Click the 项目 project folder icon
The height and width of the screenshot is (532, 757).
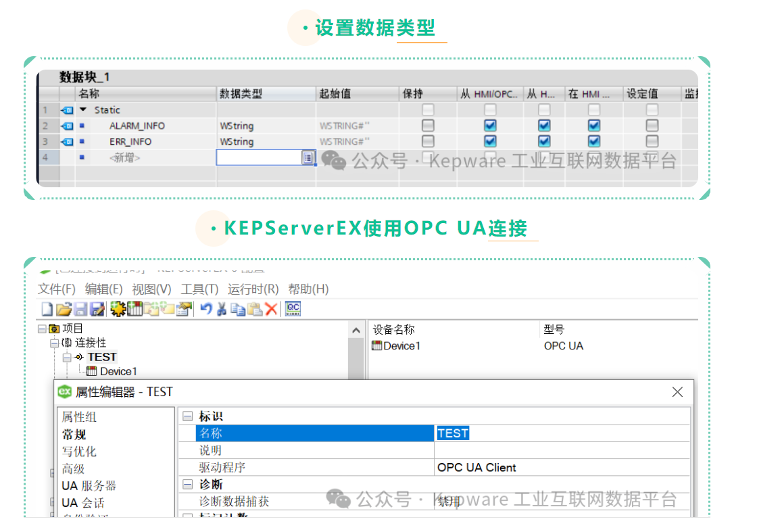point(54,329)
